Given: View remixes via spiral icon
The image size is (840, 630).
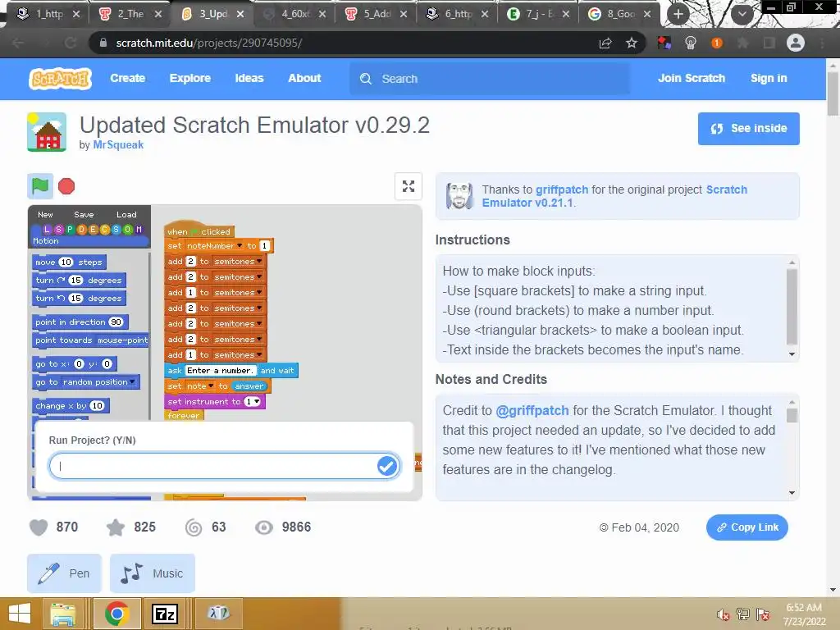Looking at the screenshot, I should click(194, 527).
